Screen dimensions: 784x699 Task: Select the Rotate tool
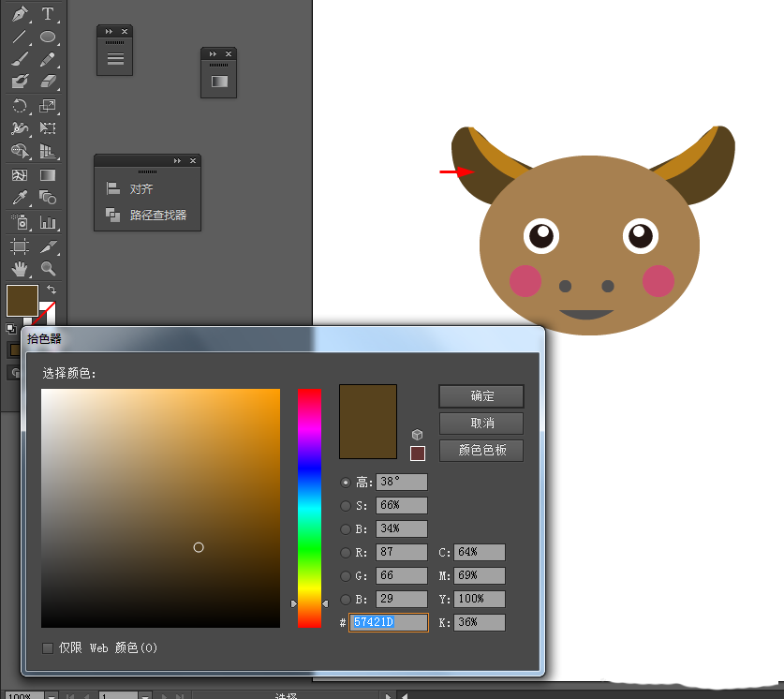[20, 106]
